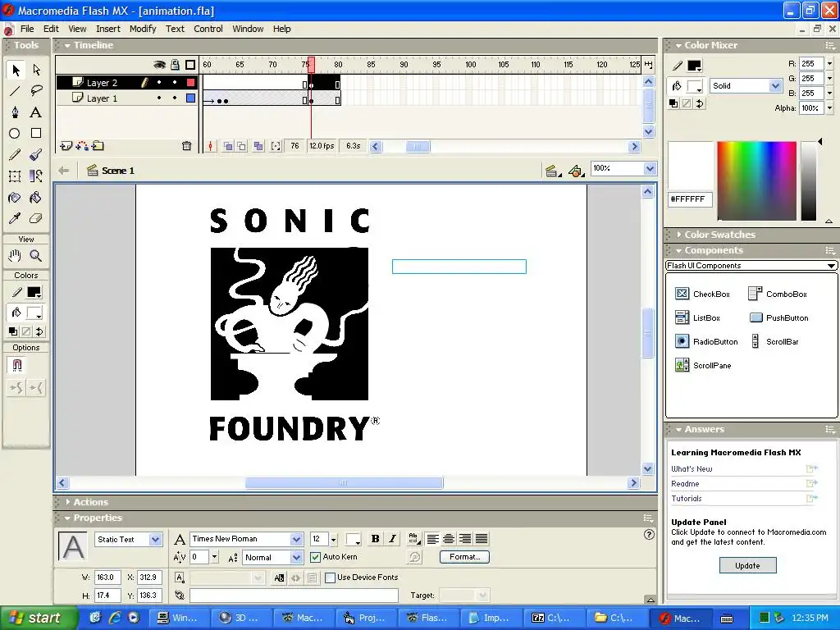The width and height of the screenshot is (840, 630).
Task: Select the Fill Transform tool
Action: pos(36,176)
